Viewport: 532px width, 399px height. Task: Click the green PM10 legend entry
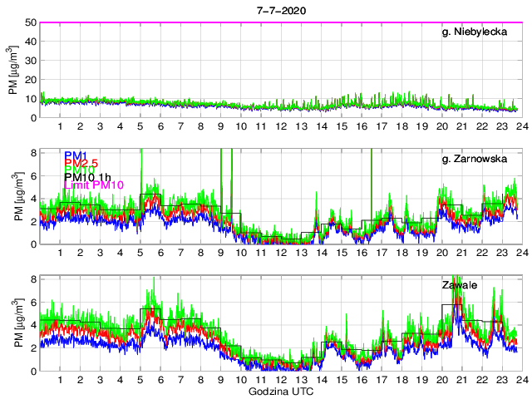[x=80, y=173]
